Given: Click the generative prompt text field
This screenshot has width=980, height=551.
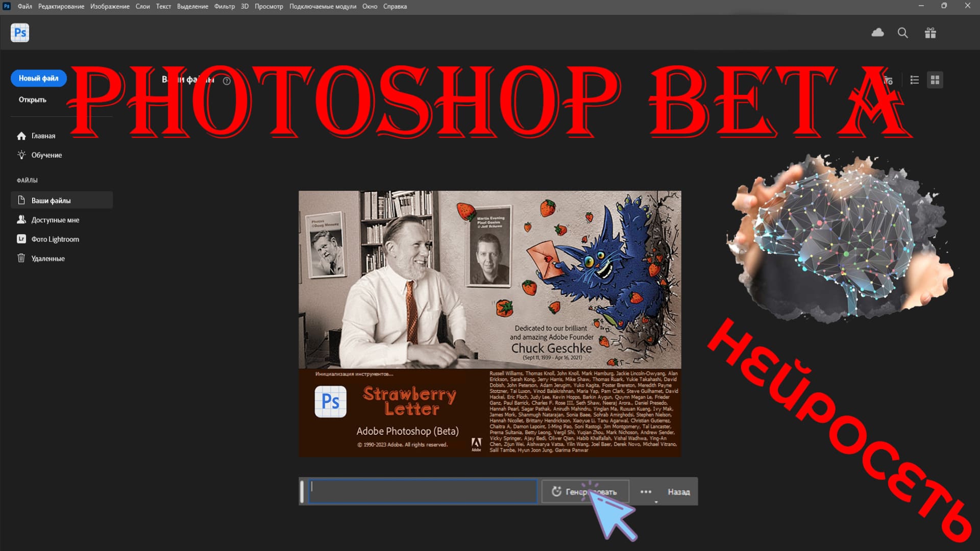Looking at the screenshot, I should (x=423, y=491).
